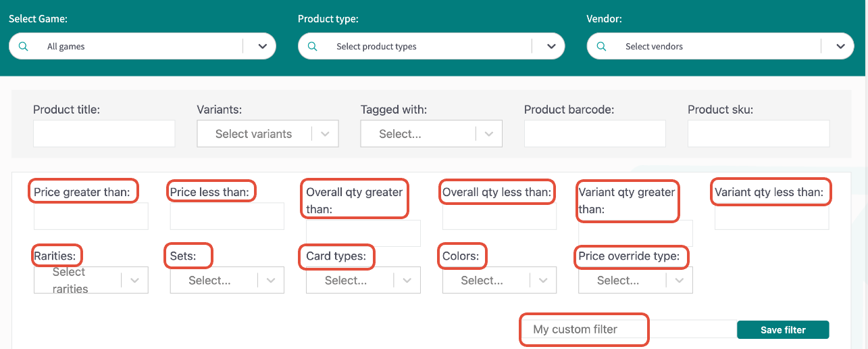Focus the My custom filter name field

pyautogui.click(x=629, y=329)
